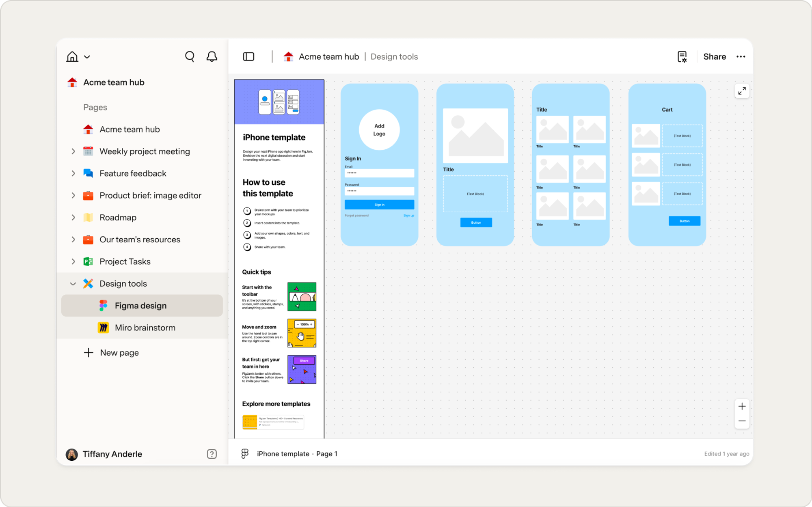This screenshot has width=812, height=507.
Task: Click the Design tools breadcrumb
Action: pyautogui.click(x=394, y=56)
